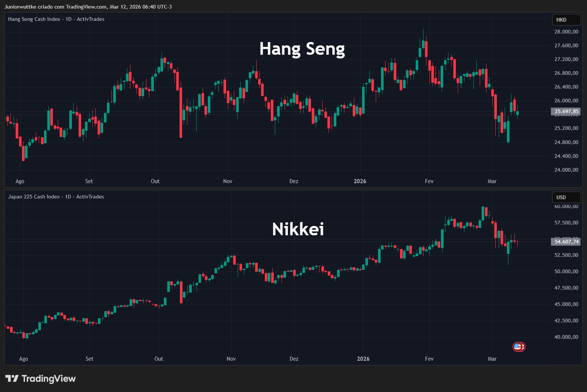Viewport: 587px width, 392px height.
Task: Click the 24.400,00 price axis label
Action: click(x=566, y=156)
